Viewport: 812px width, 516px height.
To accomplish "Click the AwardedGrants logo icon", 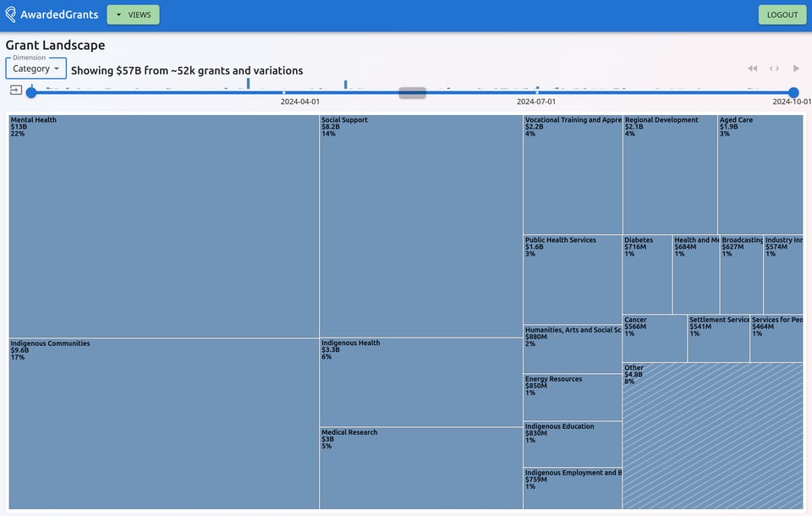I will click(x=11, y=14).
